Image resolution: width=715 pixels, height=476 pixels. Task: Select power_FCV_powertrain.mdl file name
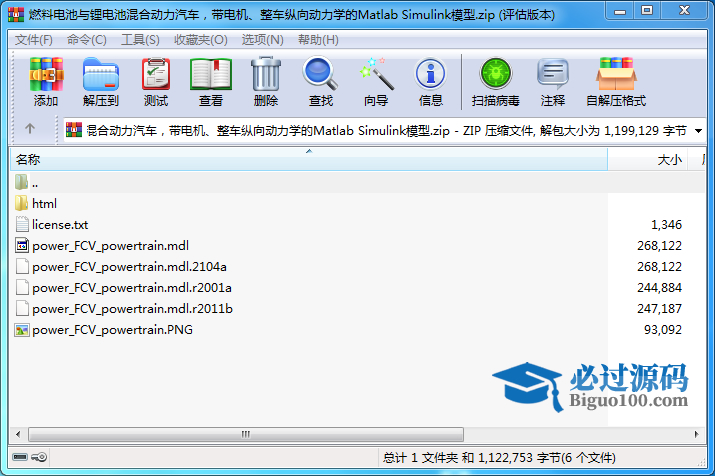(110, 246)
